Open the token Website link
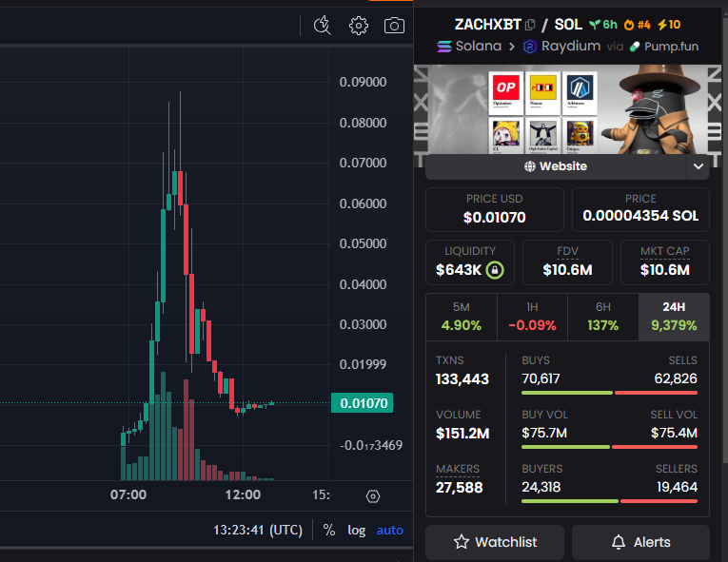This screenshot has height=562, width=728. tap(556, 166)
